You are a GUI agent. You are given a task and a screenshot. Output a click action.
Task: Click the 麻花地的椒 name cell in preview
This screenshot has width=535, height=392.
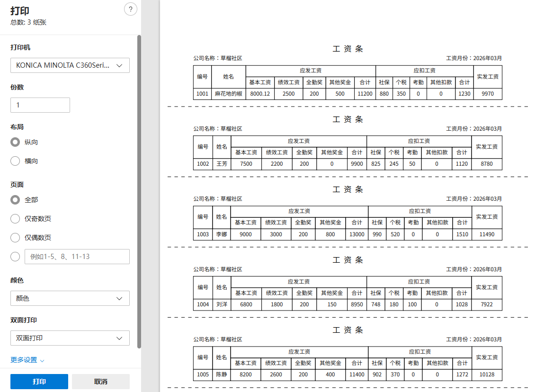228,94
